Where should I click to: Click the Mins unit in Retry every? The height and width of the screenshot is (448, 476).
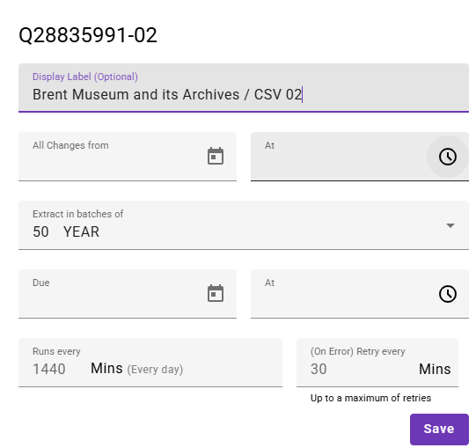click(x=435, y=369)
